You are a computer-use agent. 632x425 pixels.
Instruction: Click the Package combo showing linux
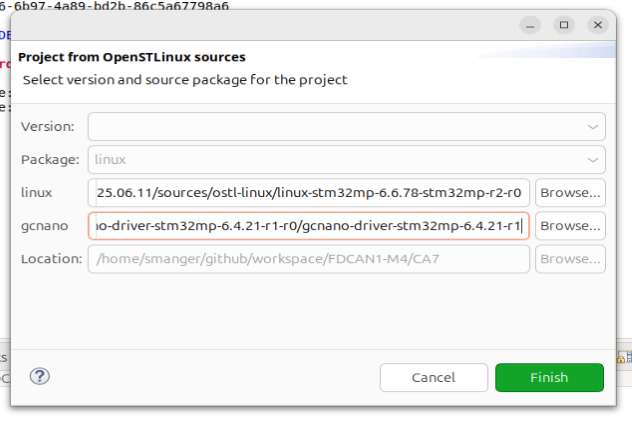[x=340, y=160]
